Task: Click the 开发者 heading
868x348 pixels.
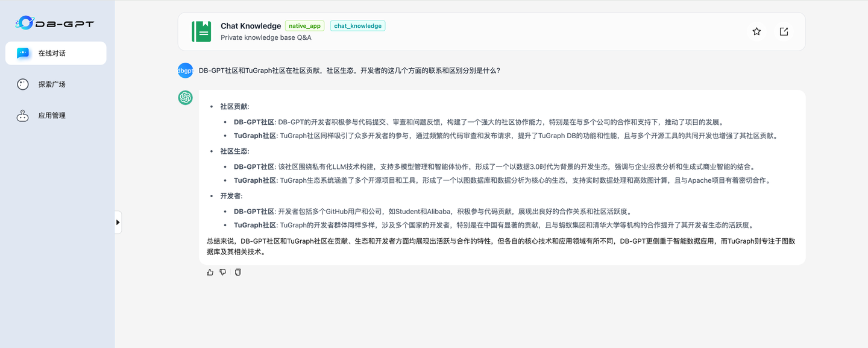Action: coord(231,196)
